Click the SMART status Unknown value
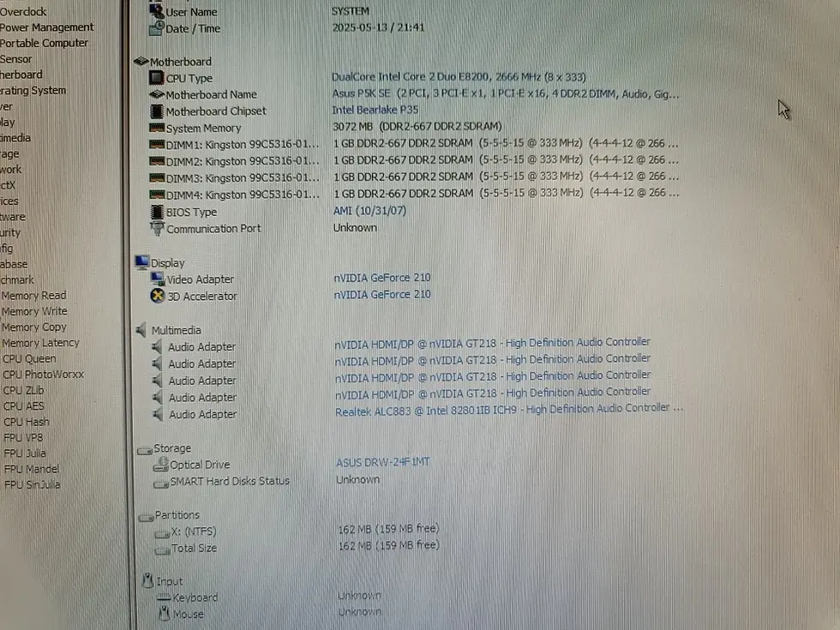This screenshot has width=840, height=630. tap(358, 479)
